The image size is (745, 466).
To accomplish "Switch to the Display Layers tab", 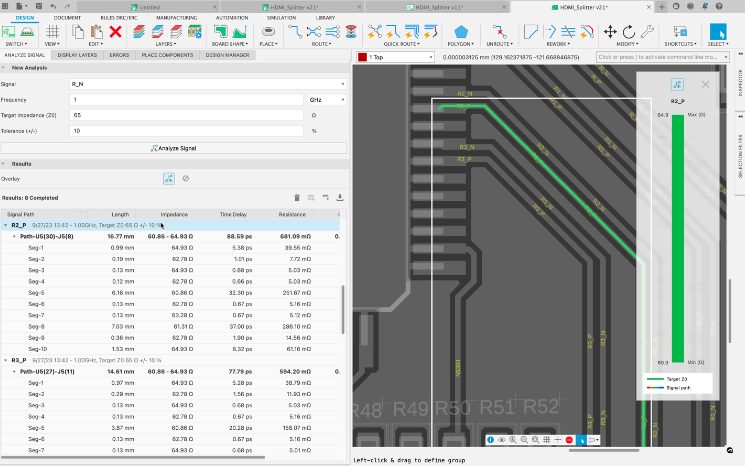I will [x=78, y=55].
